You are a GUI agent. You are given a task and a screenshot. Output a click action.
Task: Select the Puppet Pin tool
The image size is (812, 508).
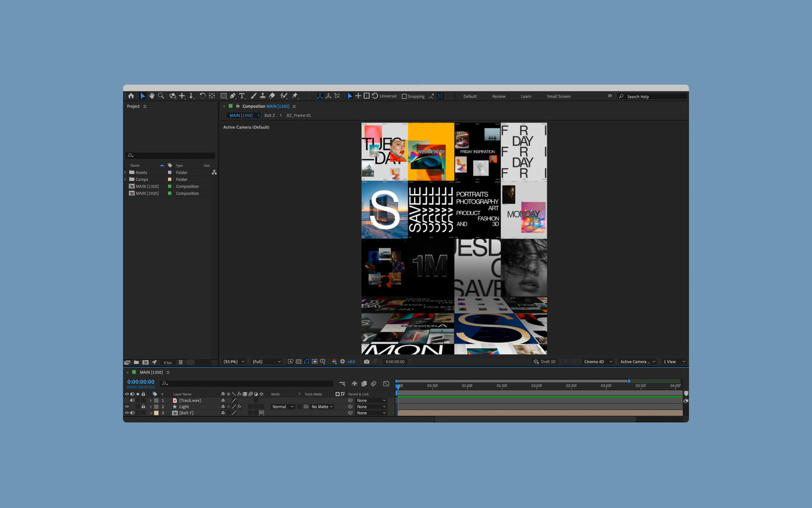pyautogui.click(x=295, y=96)
